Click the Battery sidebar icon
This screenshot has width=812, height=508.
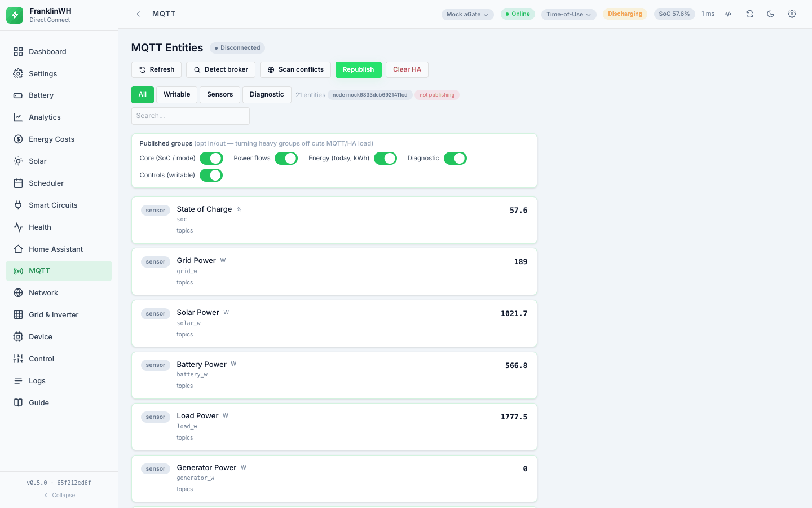pyautogui.click(x=18, y=95)
